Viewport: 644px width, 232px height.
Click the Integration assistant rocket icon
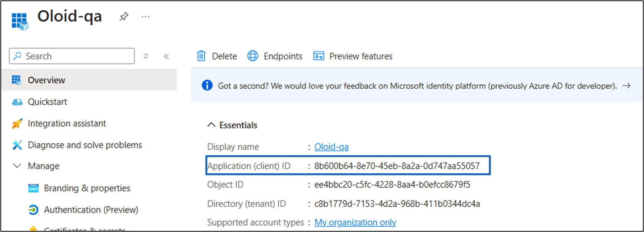(x=17, y=123)
